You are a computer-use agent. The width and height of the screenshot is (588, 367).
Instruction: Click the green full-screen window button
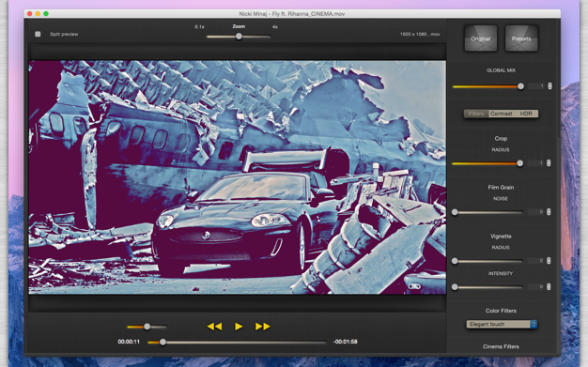(46, 14)
